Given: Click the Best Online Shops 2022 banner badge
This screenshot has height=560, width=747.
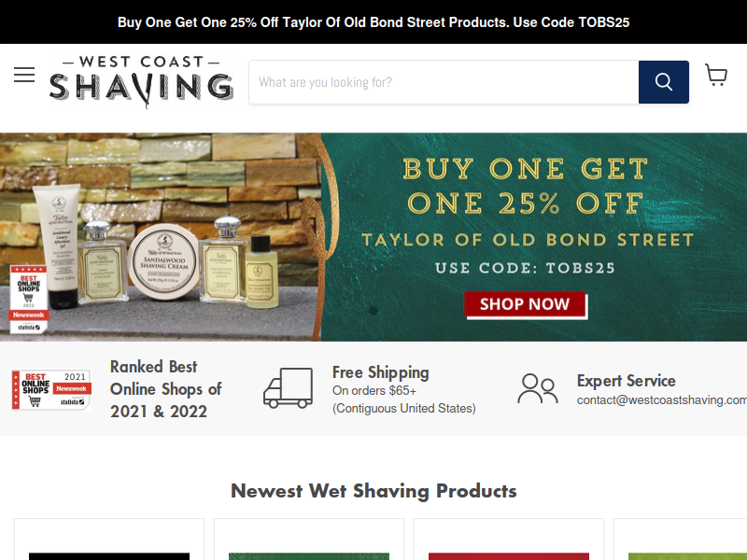Looking at the screenshot, I should coord(29,299).
